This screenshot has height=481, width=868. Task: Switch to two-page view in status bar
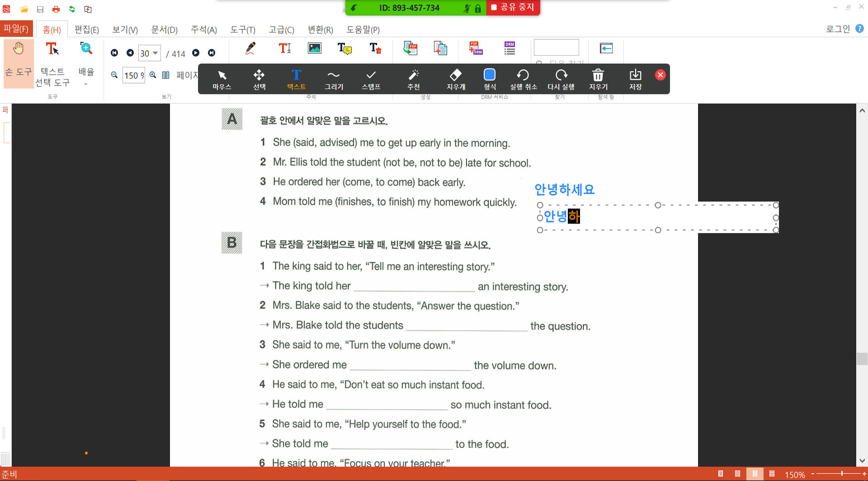coord(737,474)
